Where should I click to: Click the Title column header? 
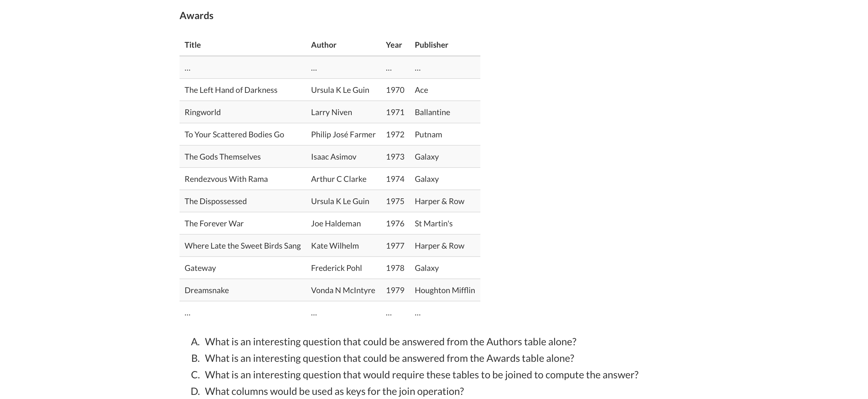pyautogui.click(x=193, y=45)
